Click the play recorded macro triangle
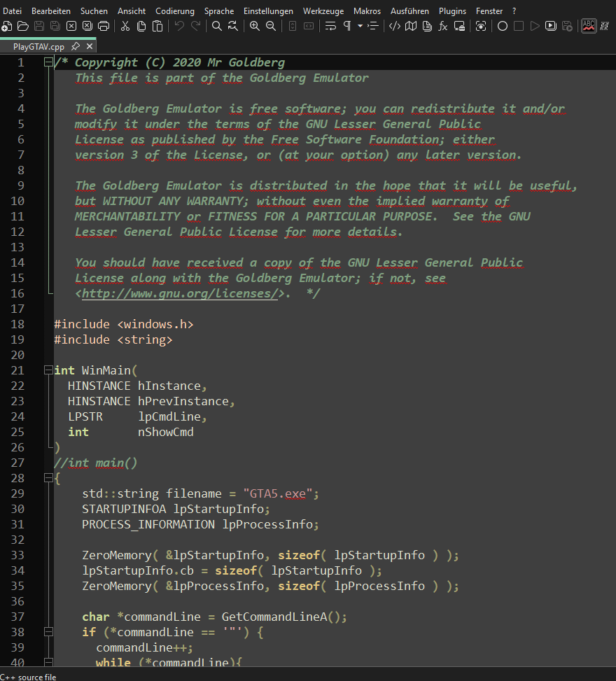The height and width of the screenshot is (681, 616). coord(535,27)
